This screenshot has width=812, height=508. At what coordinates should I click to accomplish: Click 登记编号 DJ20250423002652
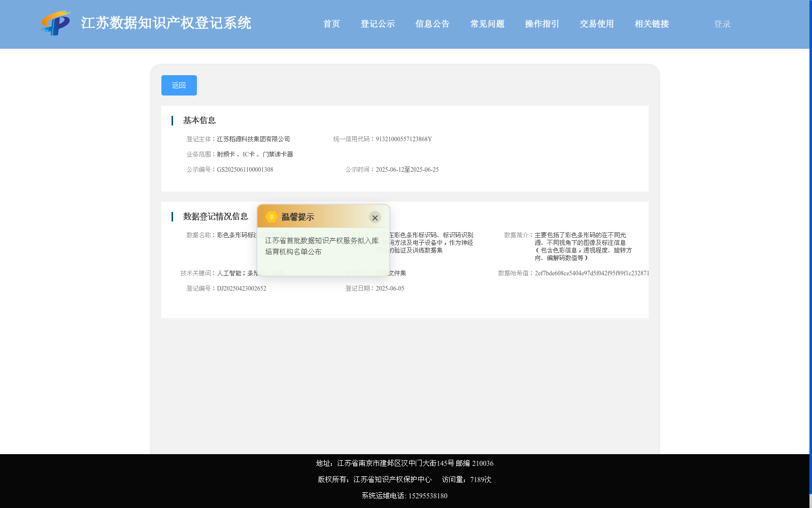[x=242, y=289]
